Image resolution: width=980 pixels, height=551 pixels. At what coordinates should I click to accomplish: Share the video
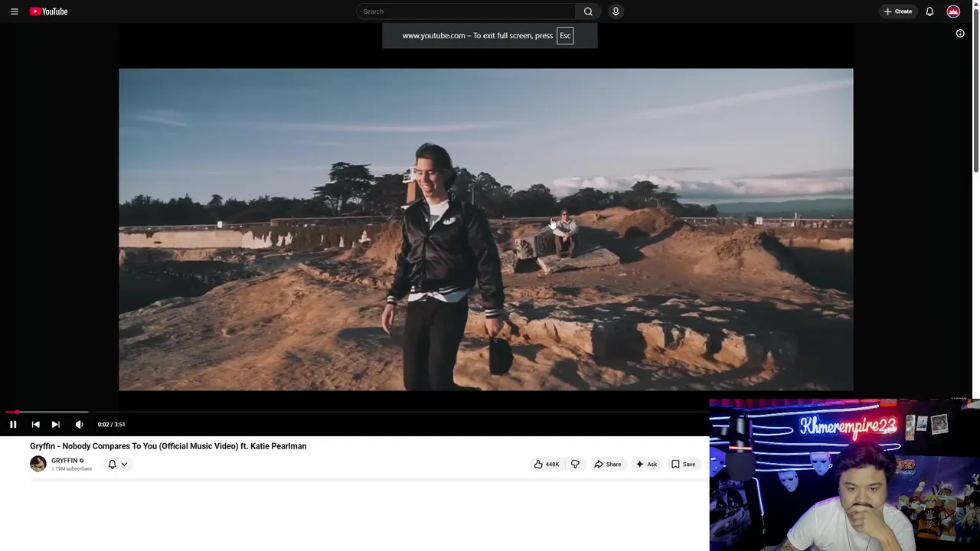pos(608,464)
